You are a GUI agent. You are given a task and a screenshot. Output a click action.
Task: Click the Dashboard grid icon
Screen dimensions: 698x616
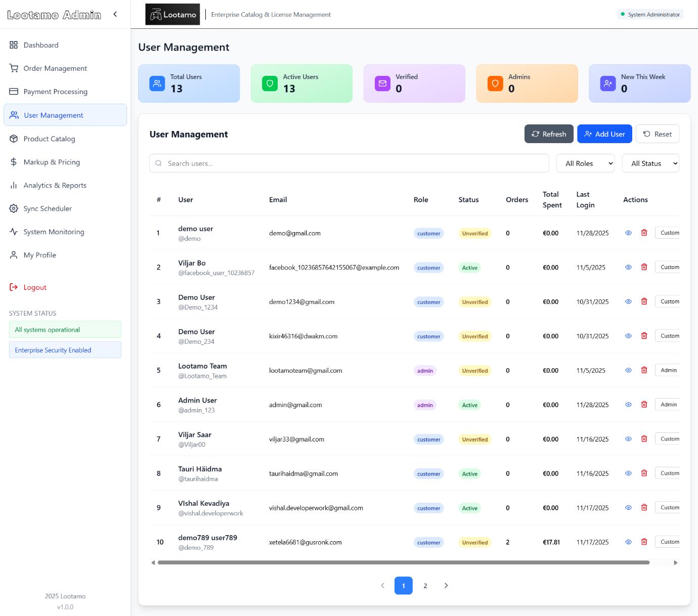click(x=14, y=45)
